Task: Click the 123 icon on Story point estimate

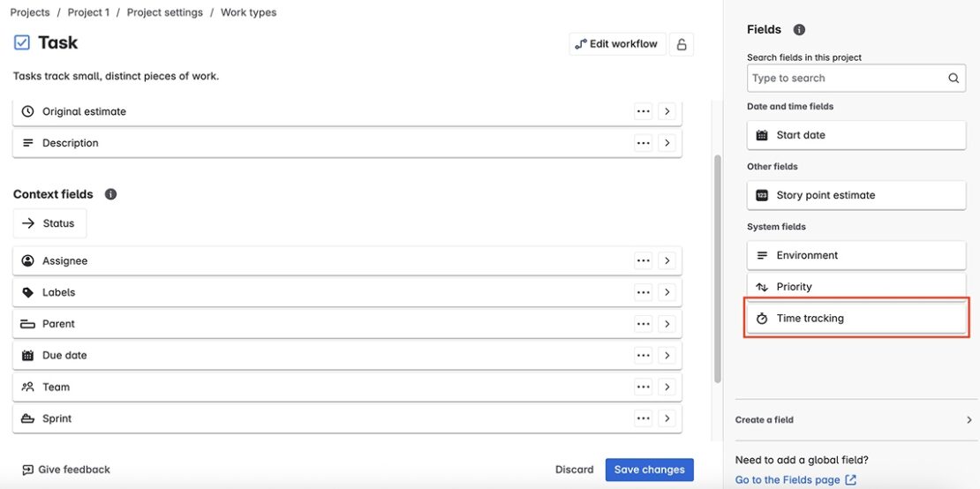Action: (762, 195)
